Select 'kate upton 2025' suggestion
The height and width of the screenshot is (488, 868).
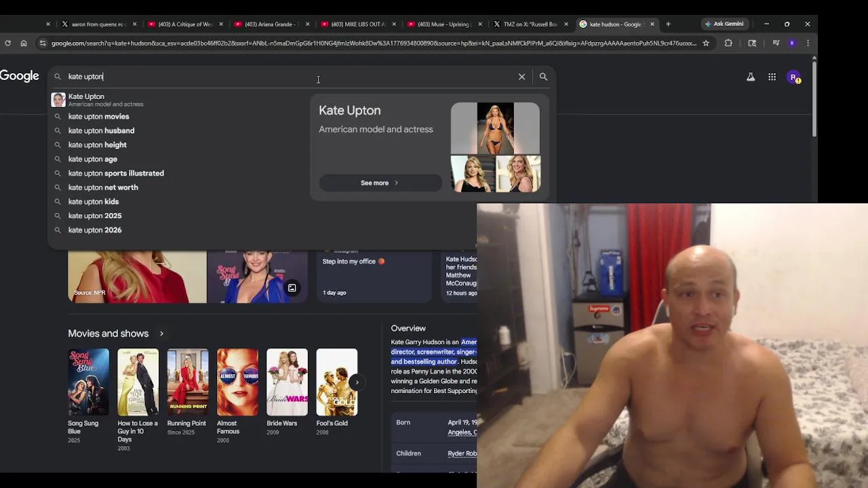pos(178,216)
